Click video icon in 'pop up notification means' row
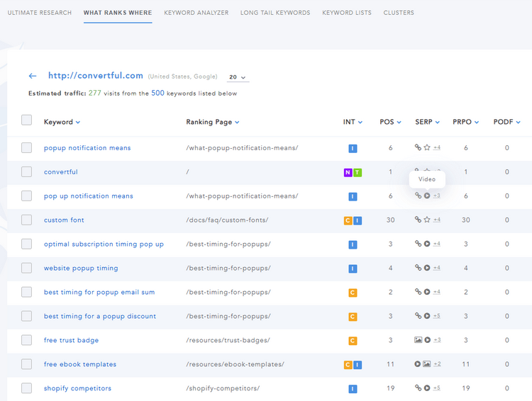The image size is (532, 401). click(x=427, y=196)
